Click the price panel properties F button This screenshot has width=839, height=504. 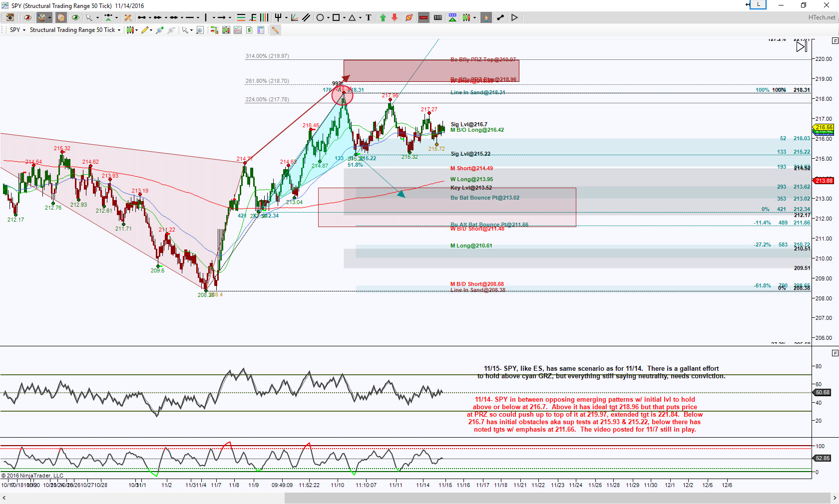[x=835, y=41]
